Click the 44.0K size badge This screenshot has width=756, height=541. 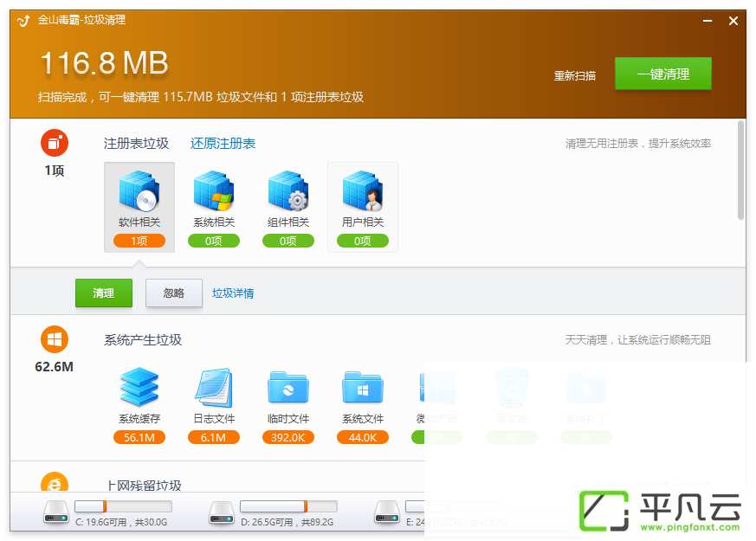pos(363,437)
